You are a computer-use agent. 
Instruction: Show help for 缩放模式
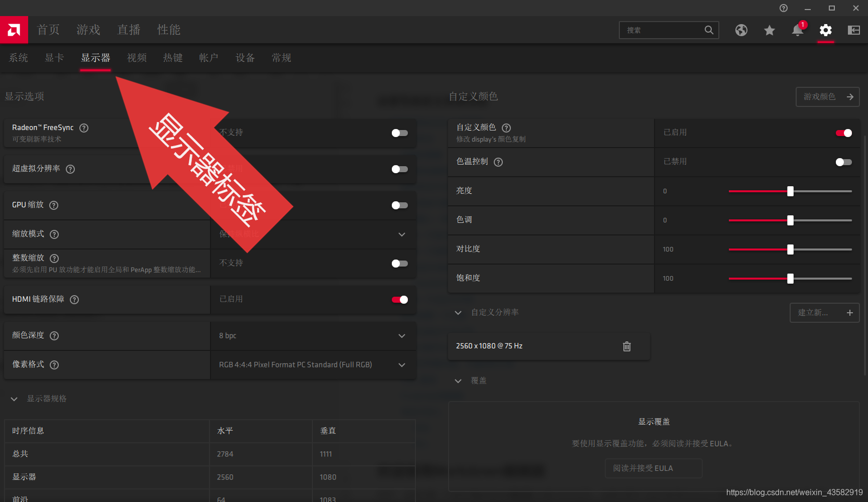tap(54, 234)
